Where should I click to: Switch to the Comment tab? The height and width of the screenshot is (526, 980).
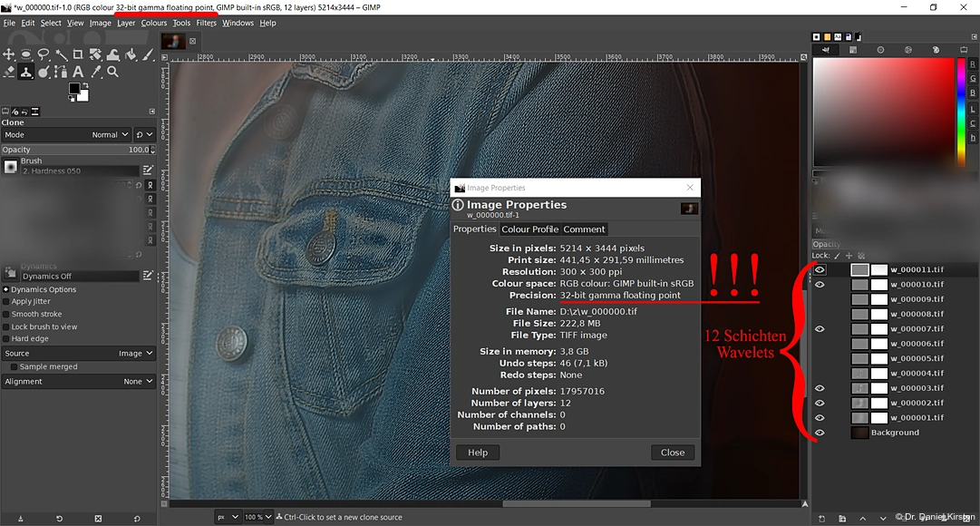pos(584,229)
